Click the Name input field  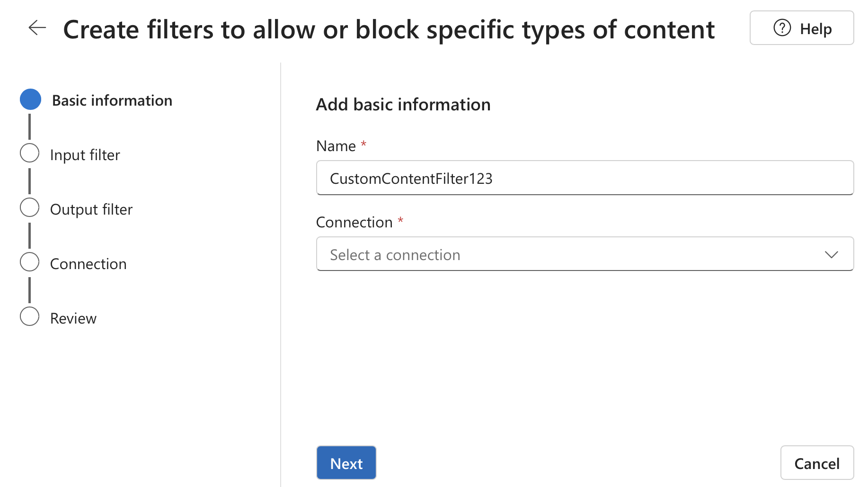[x=585, y=178]
